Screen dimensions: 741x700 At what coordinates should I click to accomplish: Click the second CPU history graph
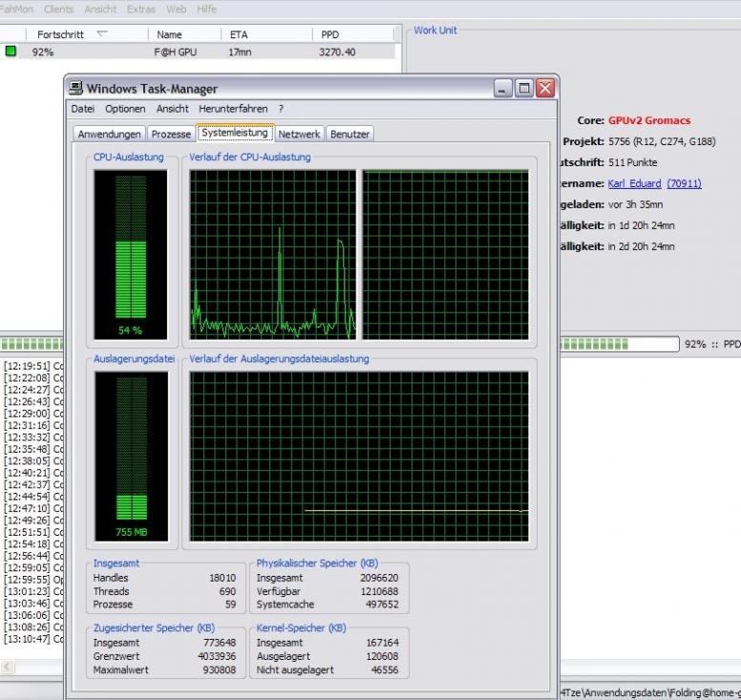point(446,255)
